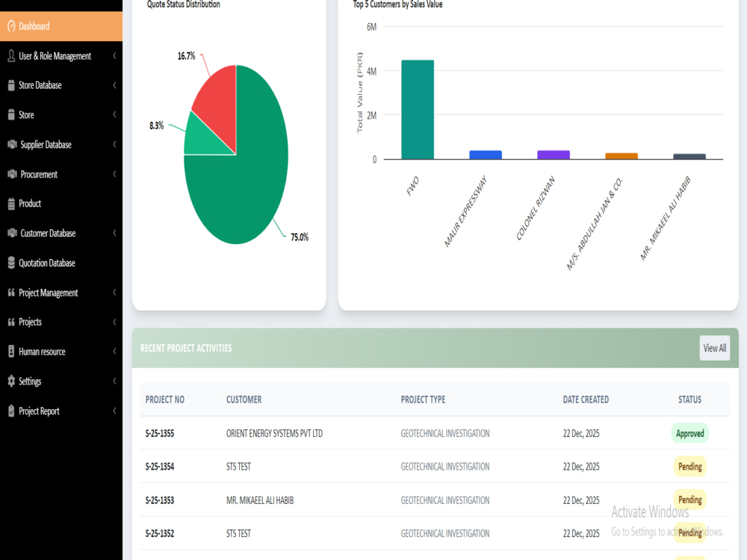Open the Product menu label

pyautogui.click(x=30, y=203)
